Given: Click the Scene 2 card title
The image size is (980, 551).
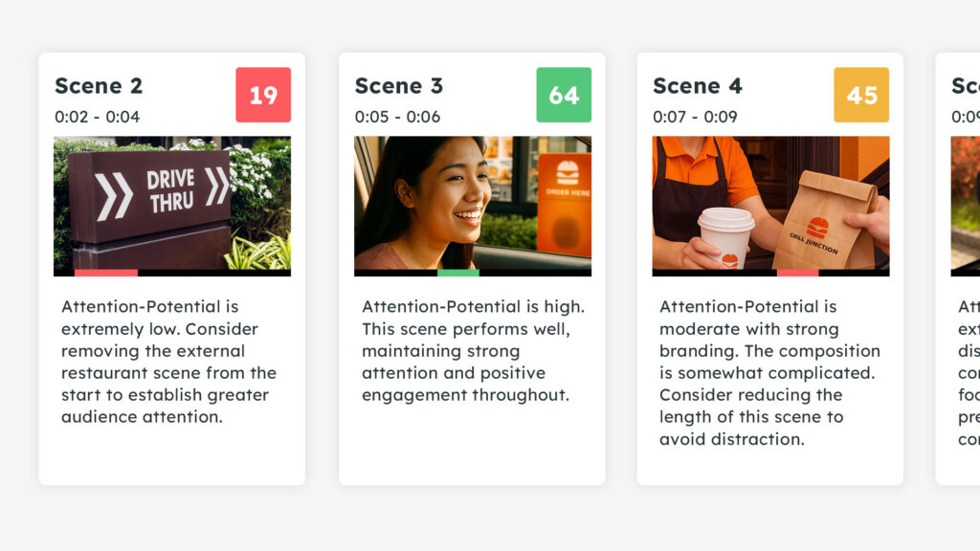Looking at the screenshot, I should click(99, 86).
